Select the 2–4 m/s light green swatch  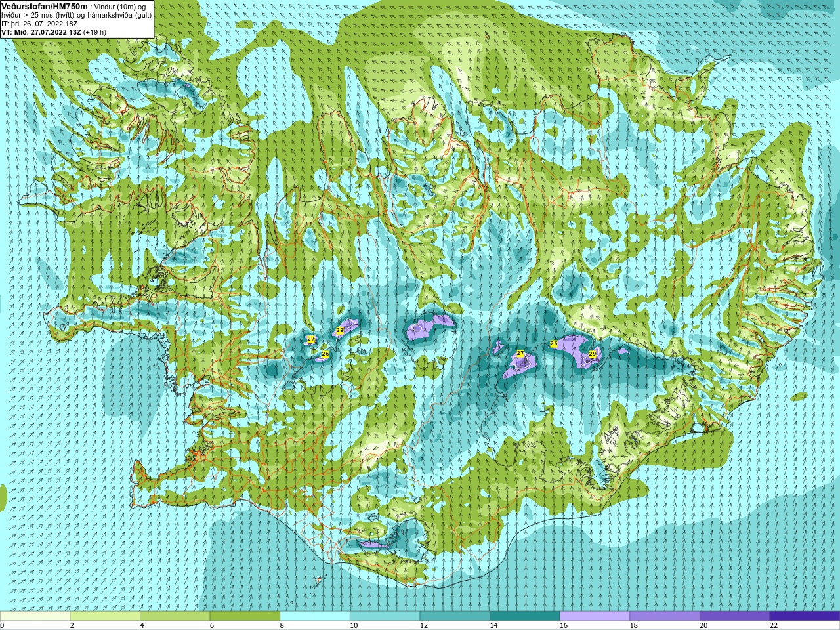click(105, 616)
